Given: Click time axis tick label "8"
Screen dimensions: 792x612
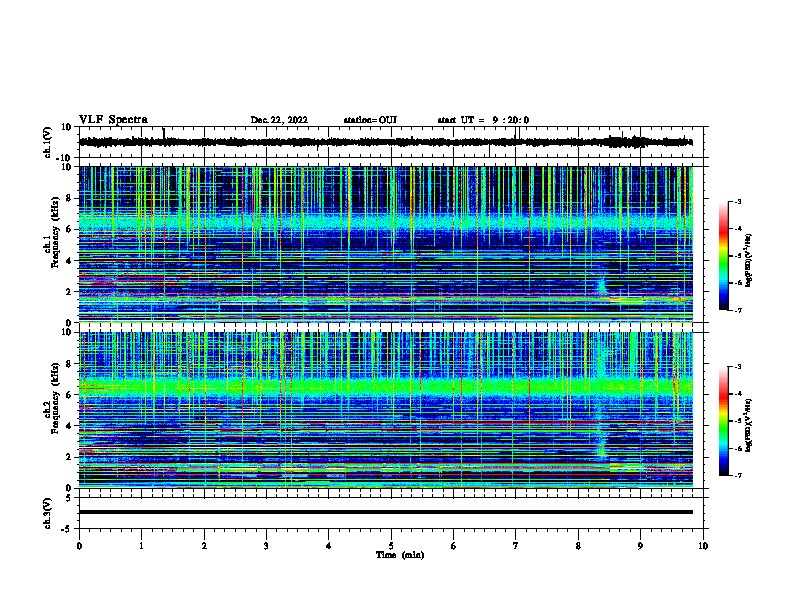Looking at the screenshot, I should 578,546.
